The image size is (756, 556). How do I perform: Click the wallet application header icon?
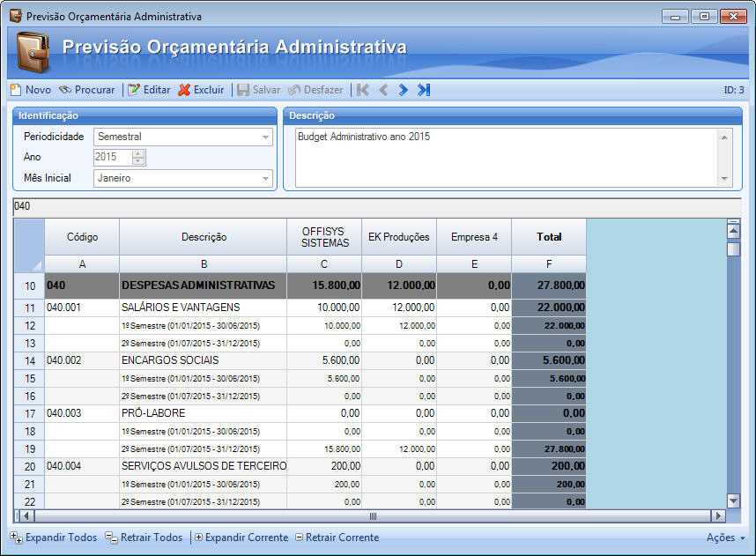click(33, 52)
